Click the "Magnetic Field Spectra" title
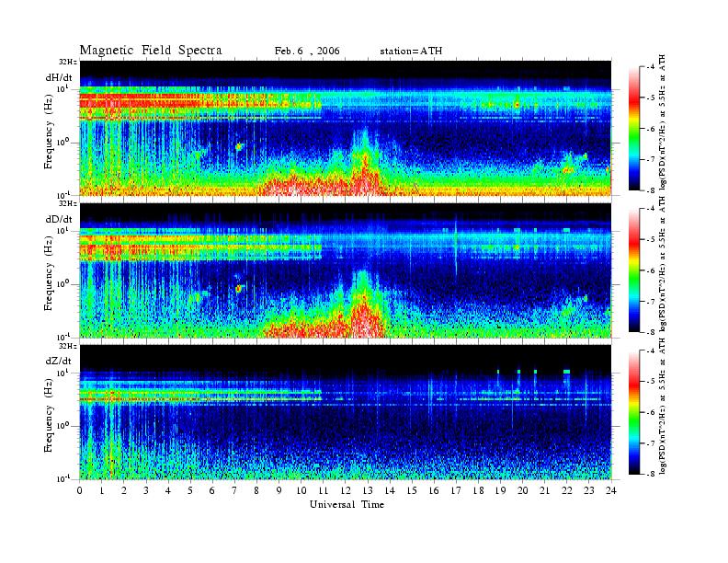 (151, 51)
